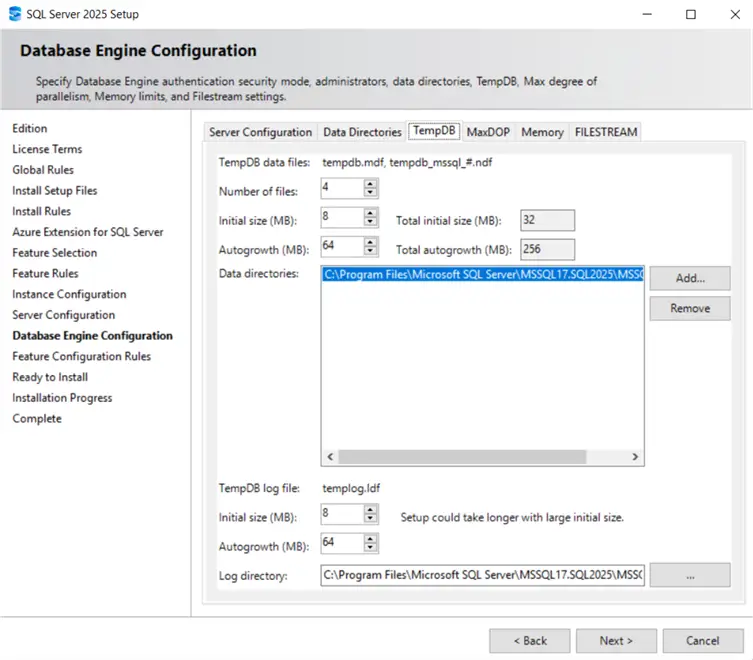Click the log file Autogrowth field

(x=342, y=543)
